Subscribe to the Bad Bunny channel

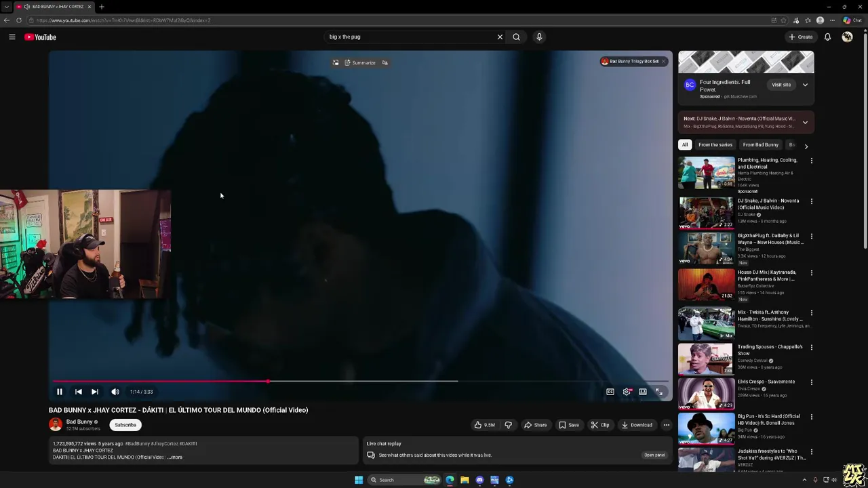[x=125, y=425]
